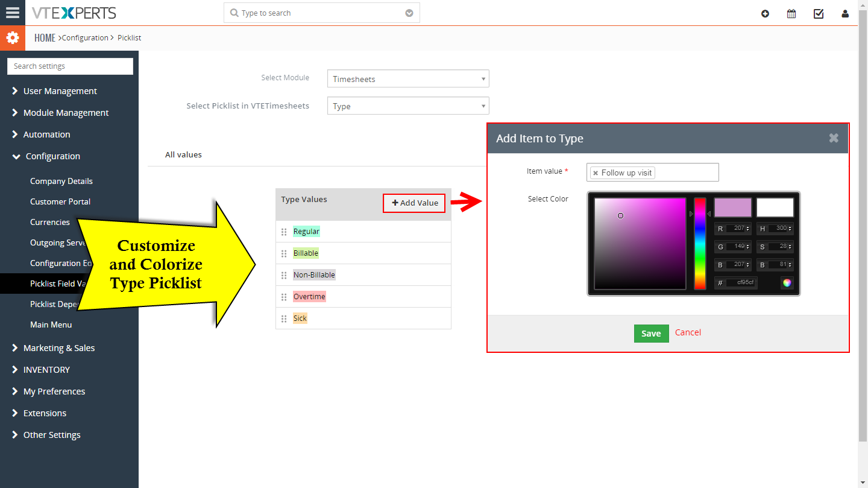Click the orange settings gear icon

(x=13, y=38)
